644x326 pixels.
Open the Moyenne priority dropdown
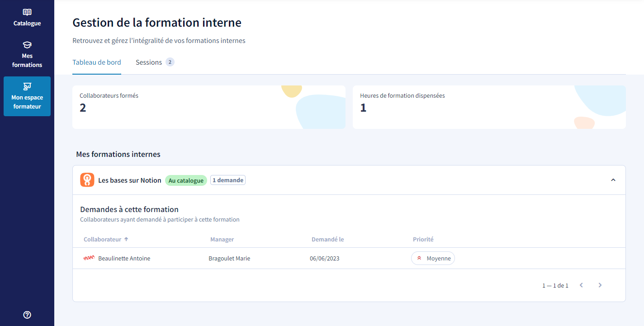tap(433, 258)
